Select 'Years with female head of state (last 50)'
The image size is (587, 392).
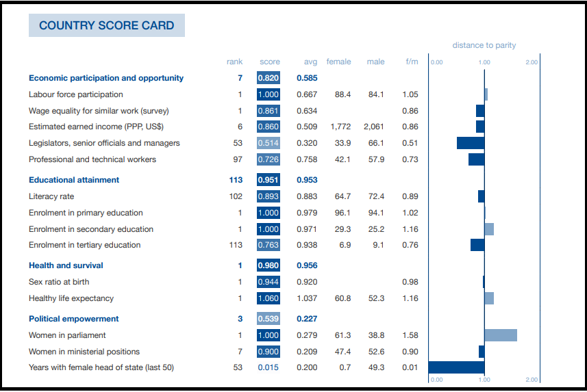101,367
